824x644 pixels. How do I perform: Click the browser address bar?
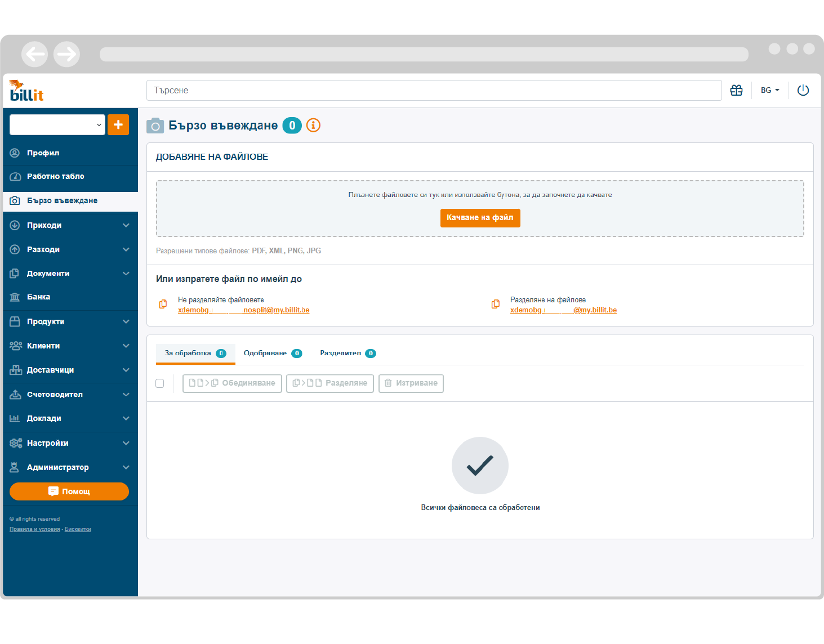pos(424,54)
